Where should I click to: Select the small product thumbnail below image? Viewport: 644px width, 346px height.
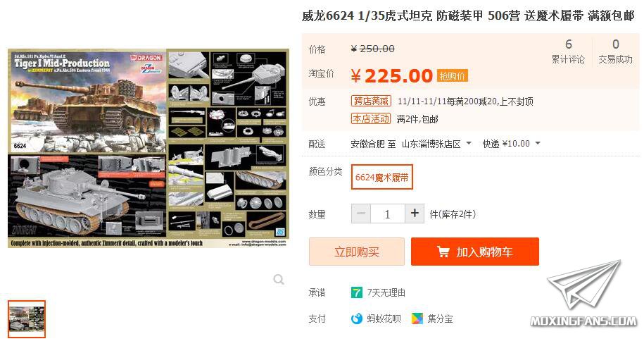pos(27,319)
